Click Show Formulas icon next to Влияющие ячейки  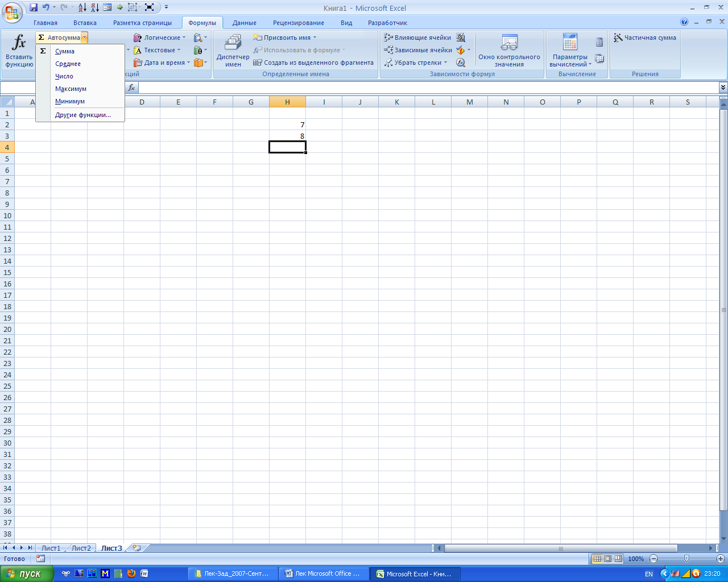461,38
